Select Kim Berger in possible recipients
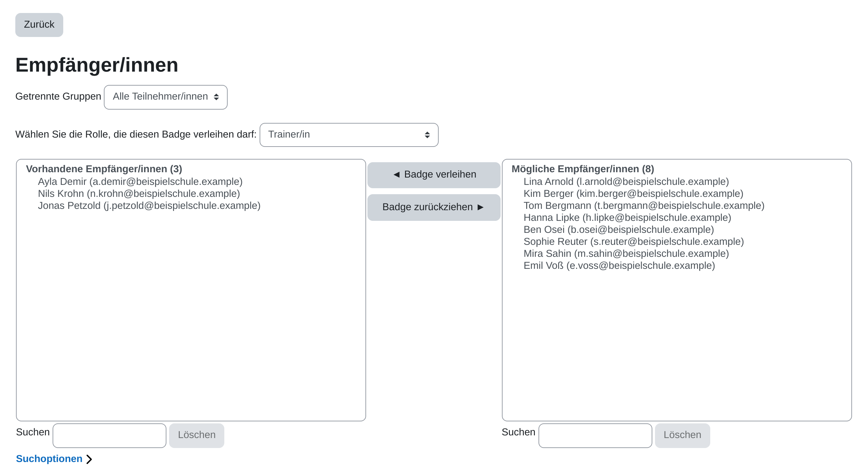Viewport: 868px width, 471px height. coord(633,194)
